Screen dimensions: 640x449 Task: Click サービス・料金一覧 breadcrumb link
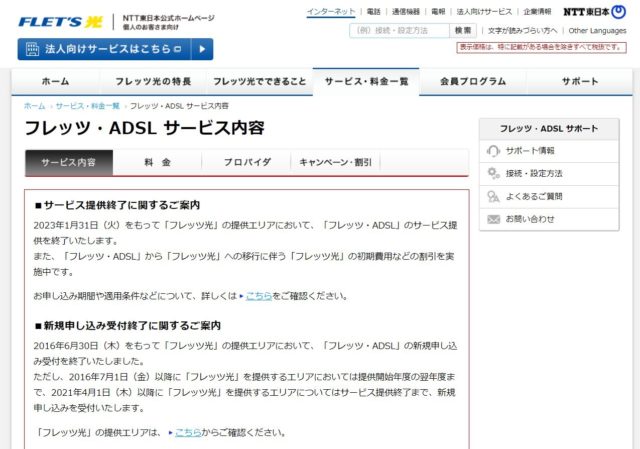pos(88,106)
